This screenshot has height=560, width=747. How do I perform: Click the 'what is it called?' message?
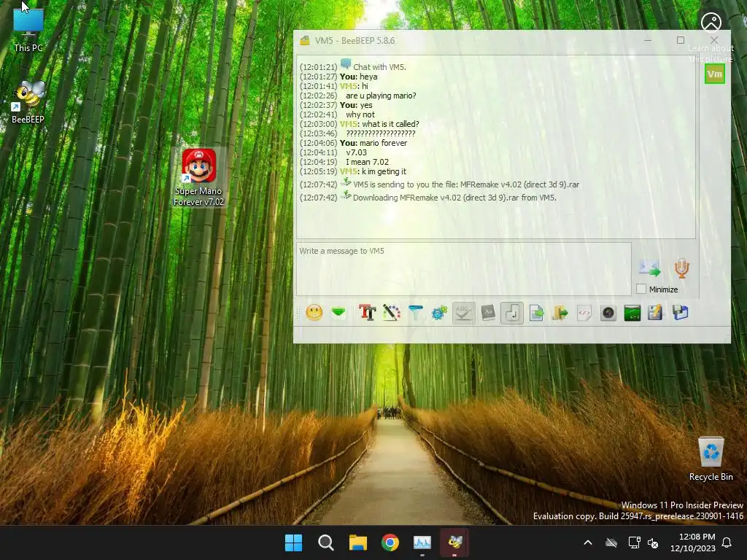pyautogui.click(x=391, y=124)
